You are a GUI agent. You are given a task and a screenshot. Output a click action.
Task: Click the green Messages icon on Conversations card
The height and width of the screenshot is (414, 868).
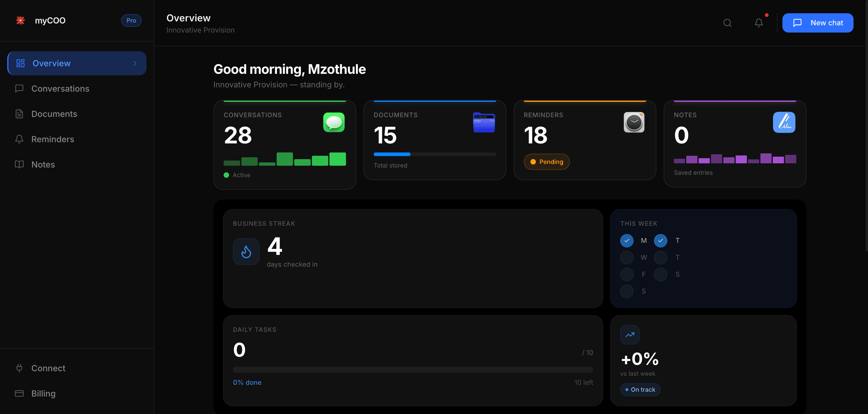point(334,122)
